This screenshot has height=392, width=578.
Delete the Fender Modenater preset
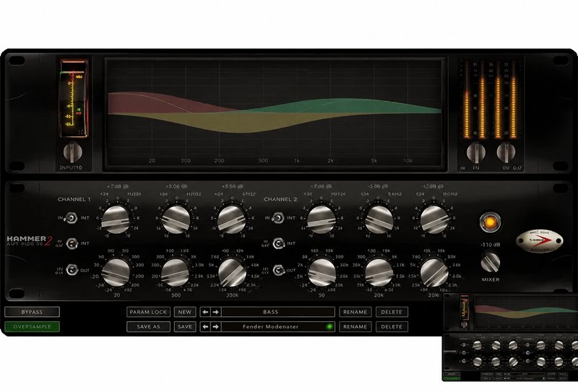[392, 326]
